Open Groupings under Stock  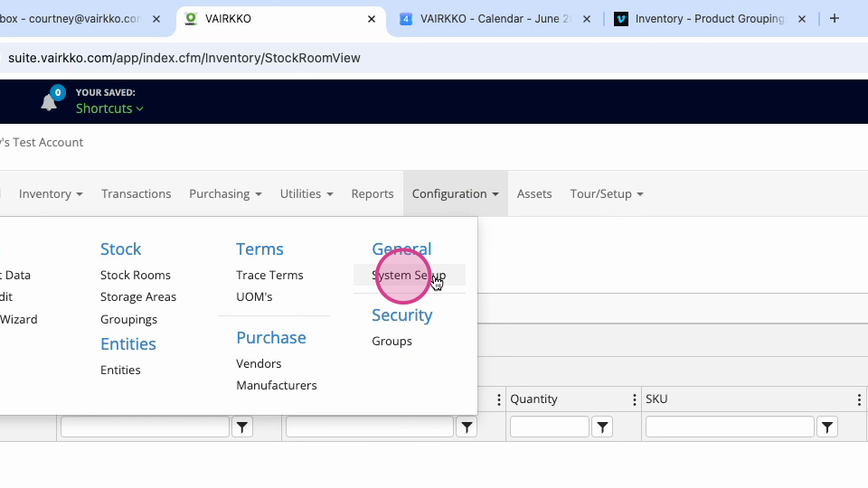(x=128, y=319)
